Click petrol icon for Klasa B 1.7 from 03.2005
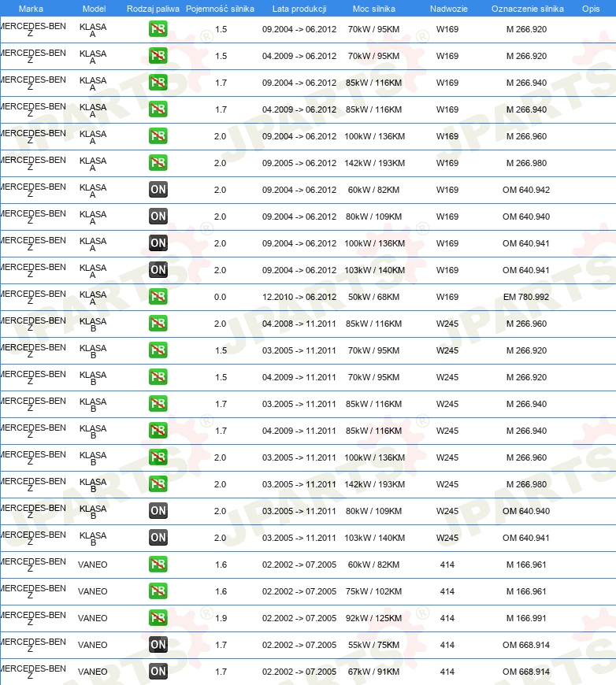 [x=158, y=404]
